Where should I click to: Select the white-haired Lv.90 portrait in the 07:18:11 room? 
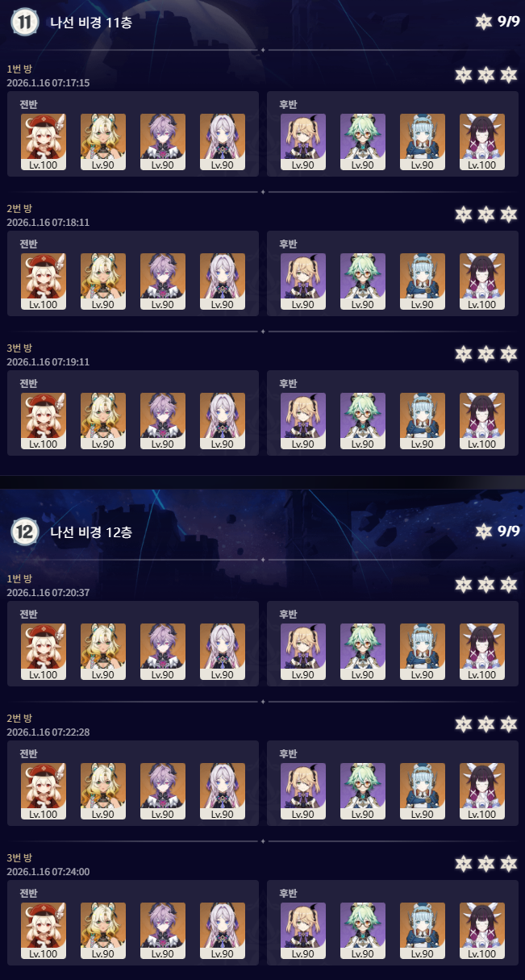click(x=223, y=281)
